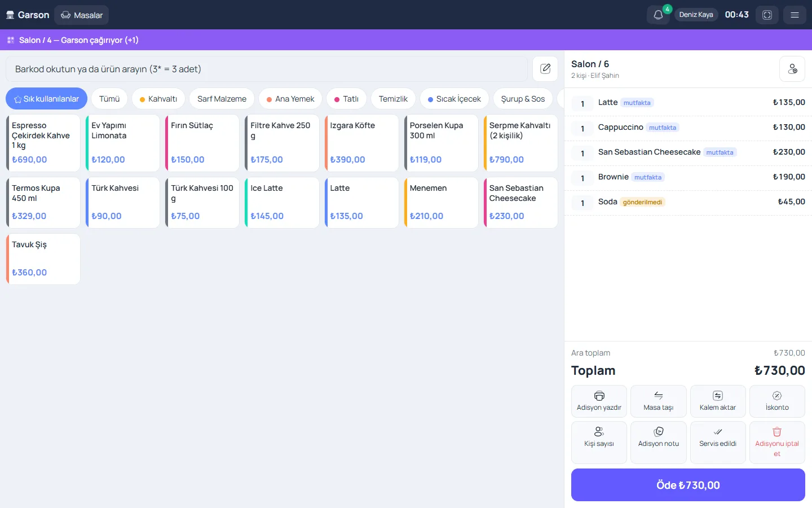Add Türk Kahvesi ₺90,00 product card
This screenshot has height=508, width=812.
123,203
